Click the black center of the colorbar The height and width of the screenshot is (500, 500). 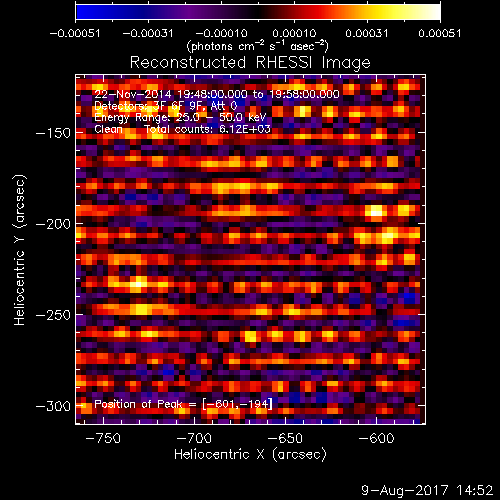coord(258,12)
